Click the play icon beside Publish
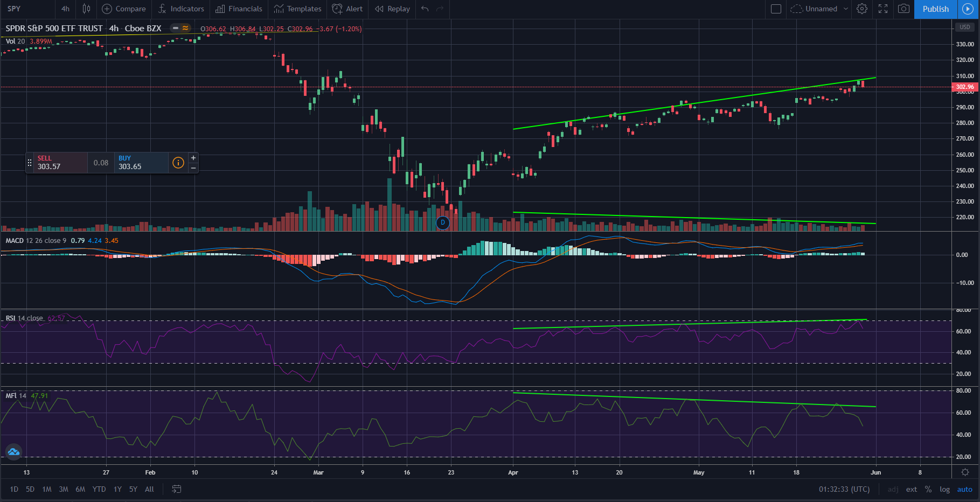Viewport: 980px width, 502px height. tap(968, 9)
